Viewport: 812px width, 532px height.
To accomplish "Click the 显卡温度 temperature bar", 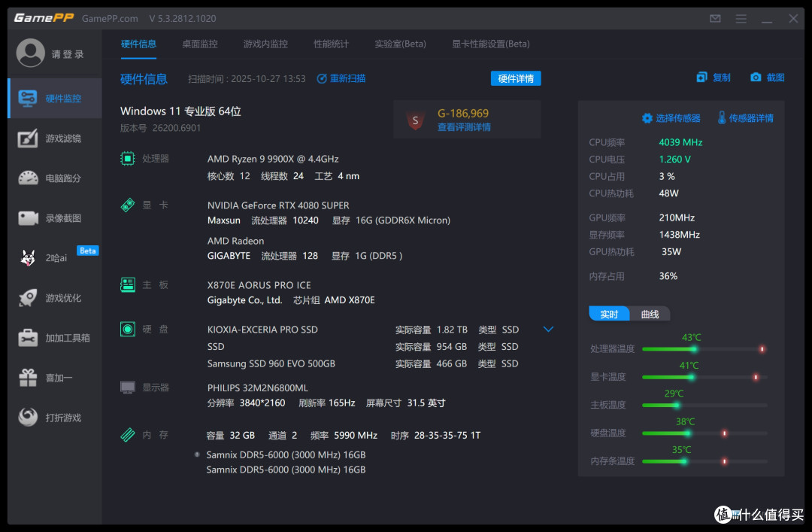I will [x=704, y=377].
